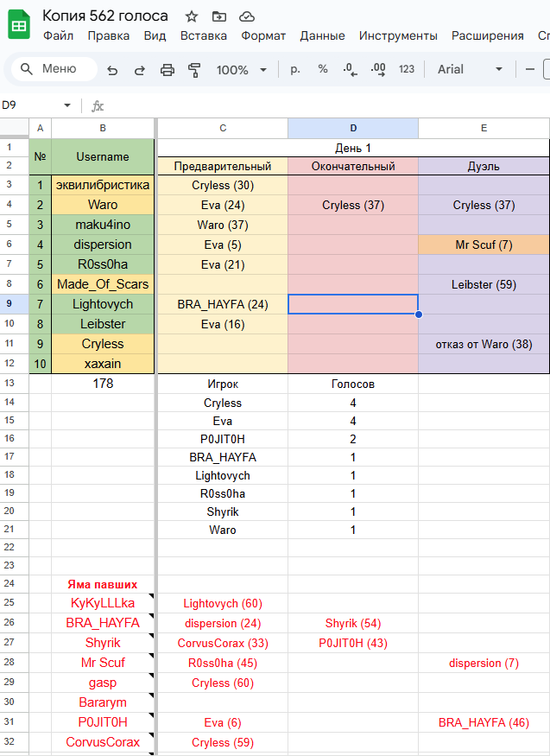Expand the name box dropdown
The image size is (550, 756).
[x=67, y=105]
